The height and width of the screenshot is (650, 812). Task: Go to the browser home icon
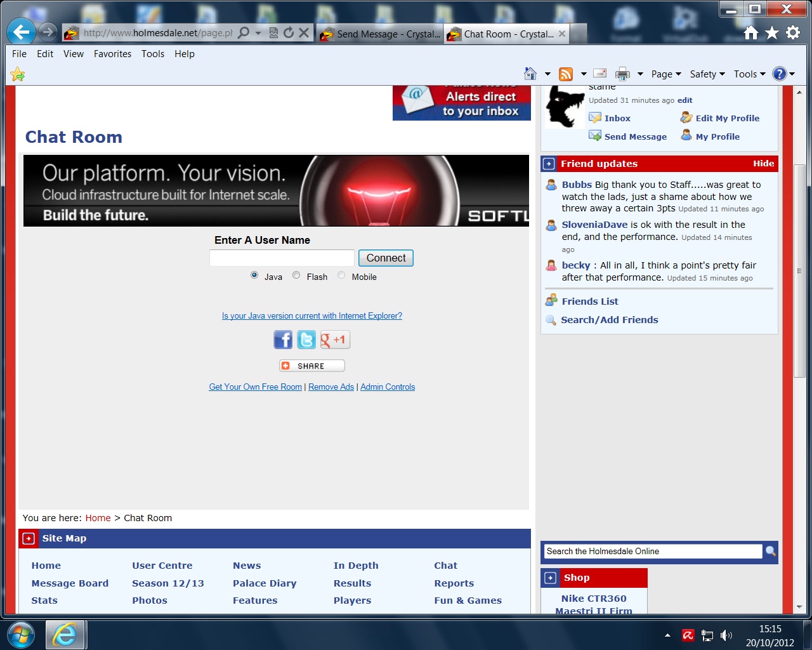coord(751,33)
